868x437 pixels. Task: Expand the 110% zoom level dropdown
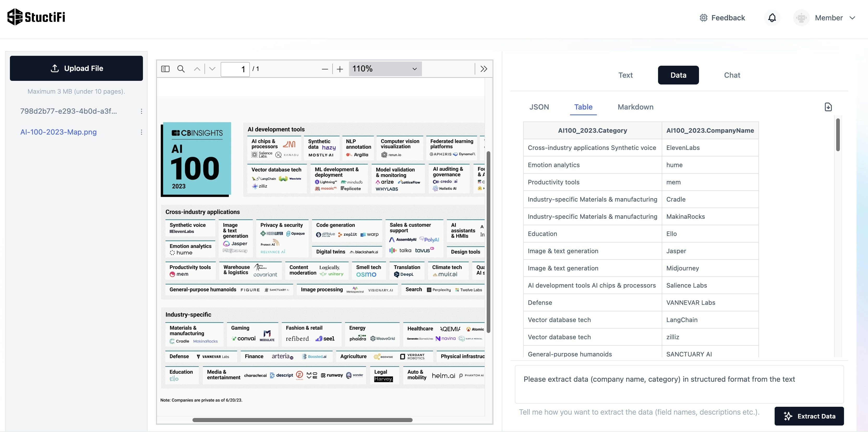point(385,69)
